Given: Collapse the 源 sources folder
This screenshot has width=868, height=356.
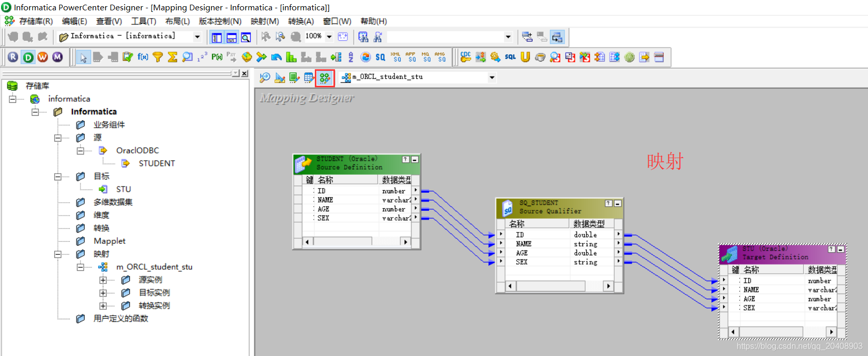Looking at the screenshot, I should click(x=57, y=137).
